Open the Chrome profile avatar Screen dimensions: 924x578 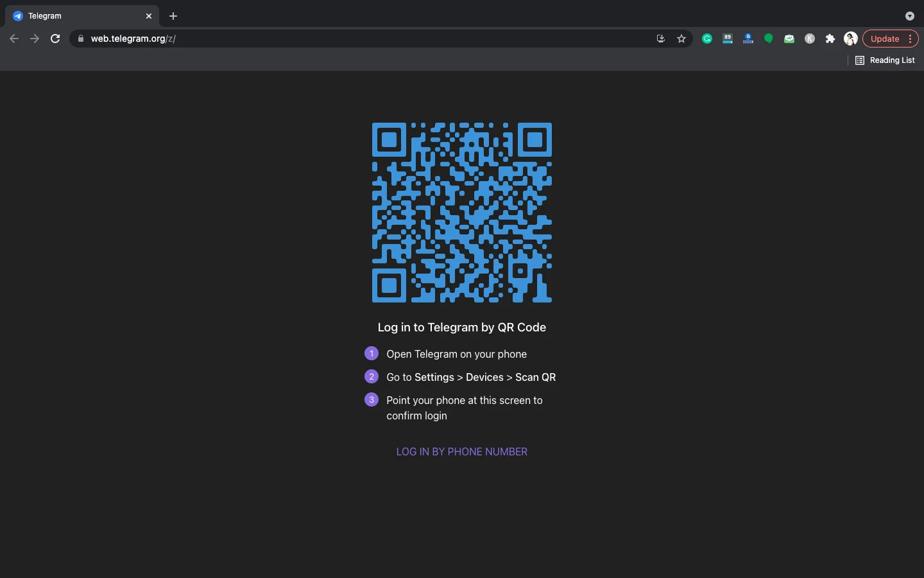coord(851,39)
